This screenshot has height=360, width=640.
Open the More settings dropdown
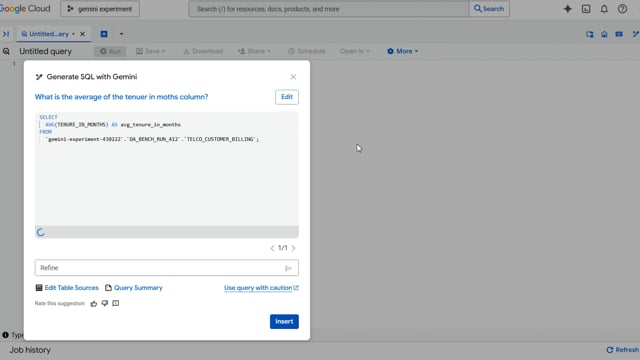[x=402, y=51]
